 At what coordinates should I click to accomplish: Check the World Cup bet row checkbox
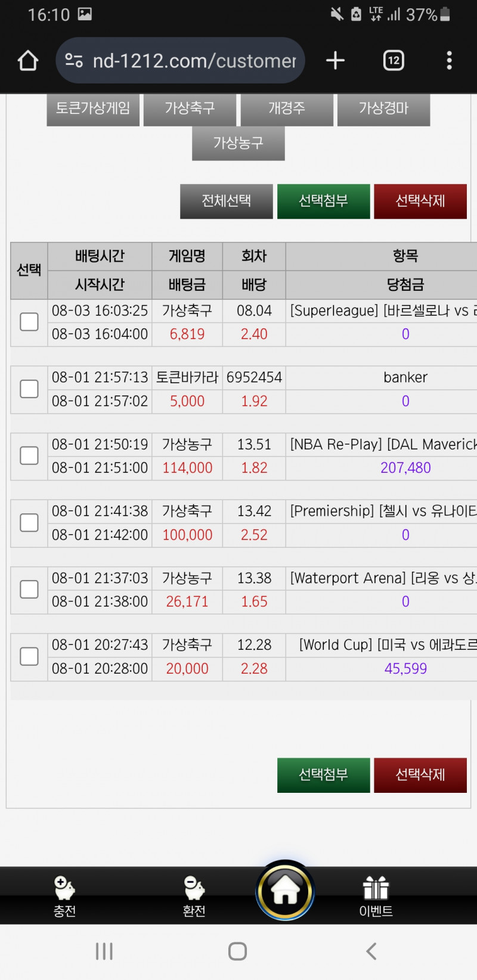click(x=29, y=656)
